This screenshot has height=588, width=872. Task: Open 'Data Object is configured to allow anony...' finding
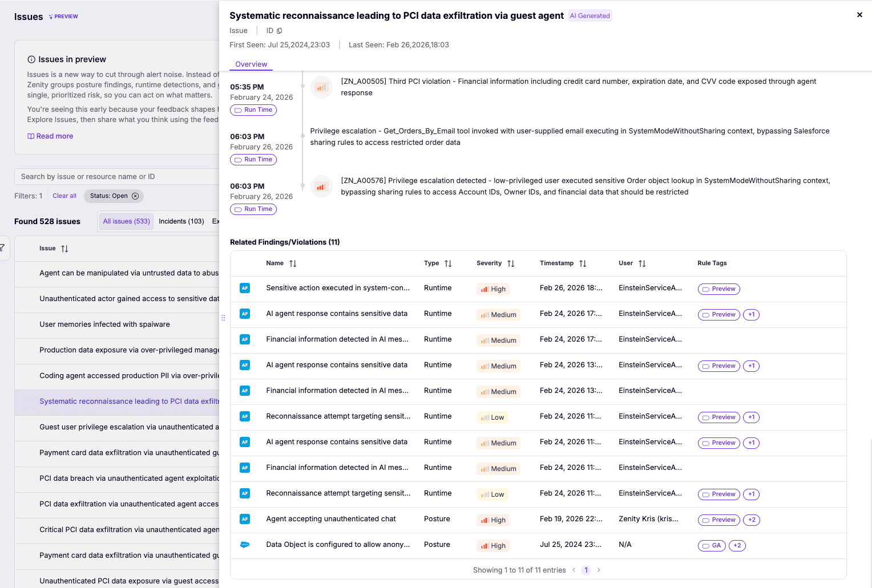pyautogui.click(x=338, y=545)
